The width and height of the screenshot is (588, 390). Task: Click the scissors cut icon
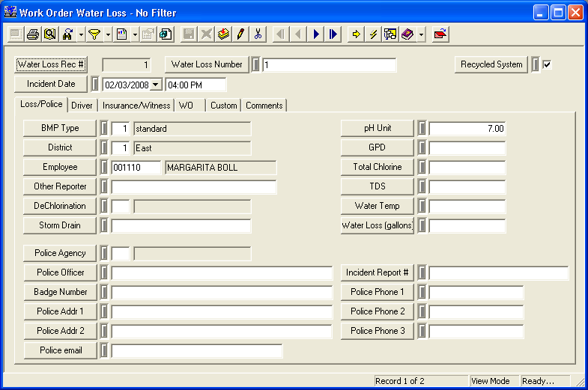coord(258,34)
